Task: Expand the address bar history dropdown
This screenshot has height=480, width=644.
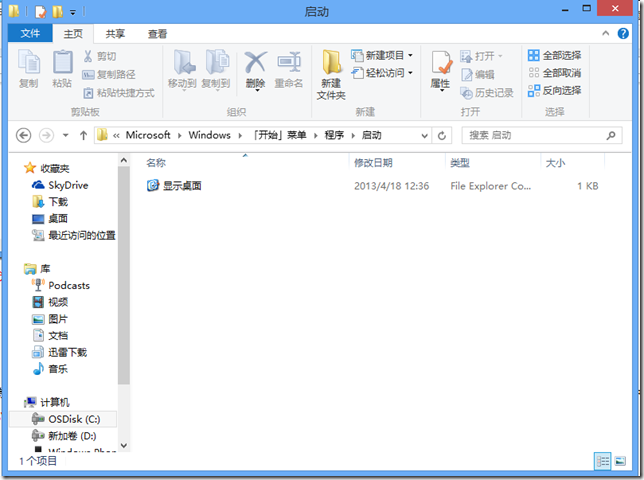Action: pyautogui.click(x=425, y=136)
